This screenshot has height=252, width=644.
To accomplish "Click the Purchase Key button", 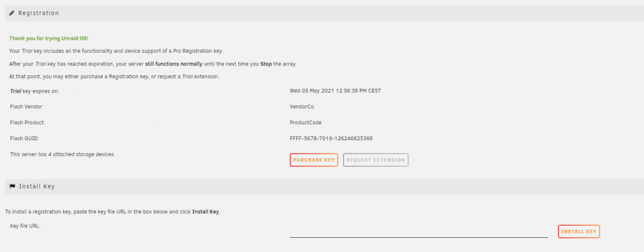I will [314, 160].
